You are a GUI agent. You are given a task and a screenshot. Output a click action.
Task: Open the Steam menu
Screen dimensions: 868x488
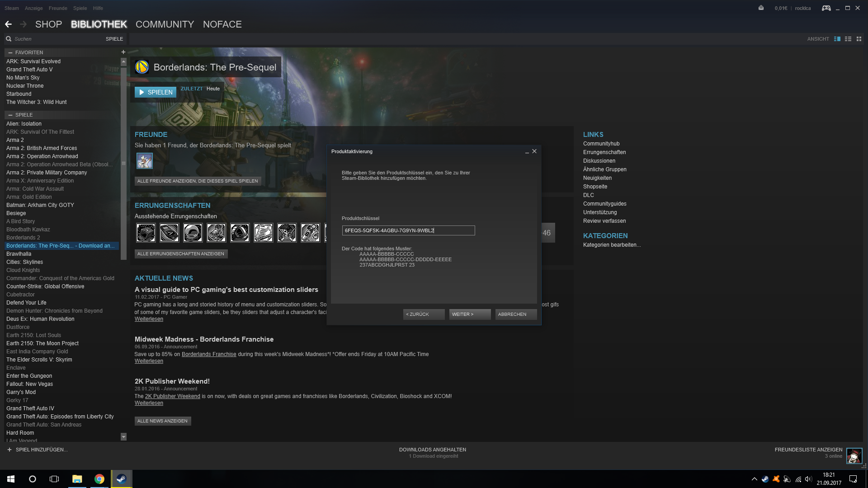(x=12, y=8)
